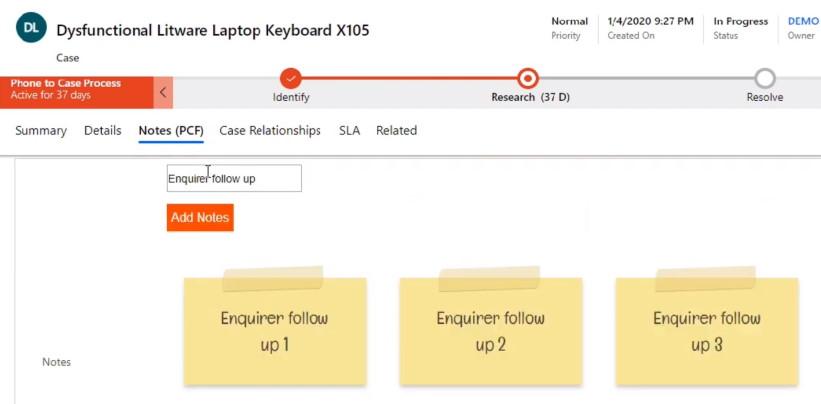Click the completed Identify stage checkmark
Image resolution: width=821 pixels, height=404 pixels.
coord(291,78)
